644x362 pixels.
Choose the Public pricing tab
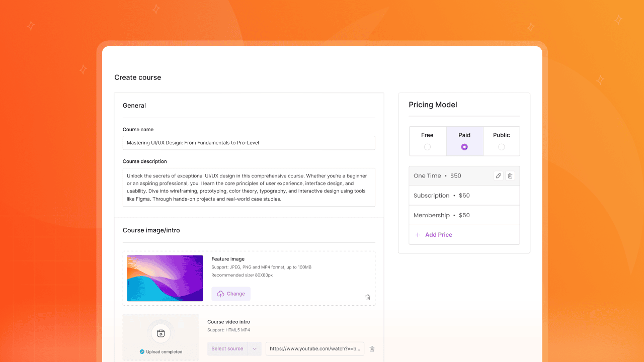(502, 141)
